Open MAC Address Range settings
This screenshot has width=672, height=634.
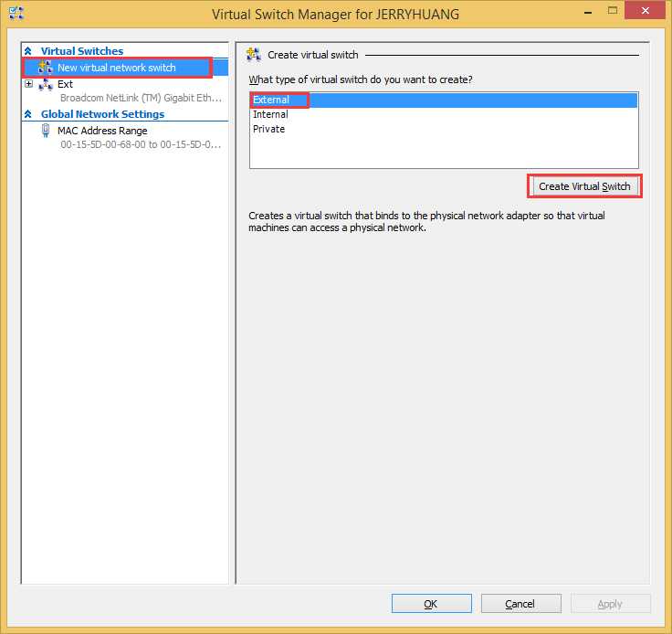point(102,131)
